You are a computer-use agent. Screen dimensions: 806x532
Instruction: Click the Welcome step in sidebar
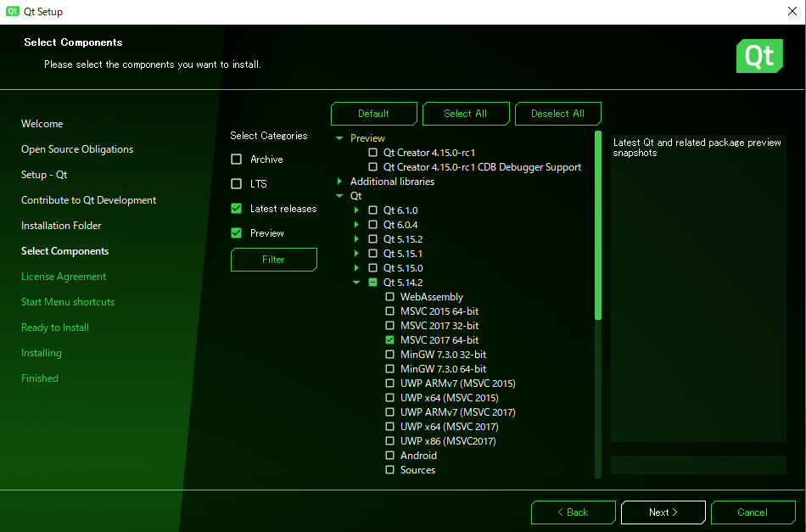tap(42, 124)
